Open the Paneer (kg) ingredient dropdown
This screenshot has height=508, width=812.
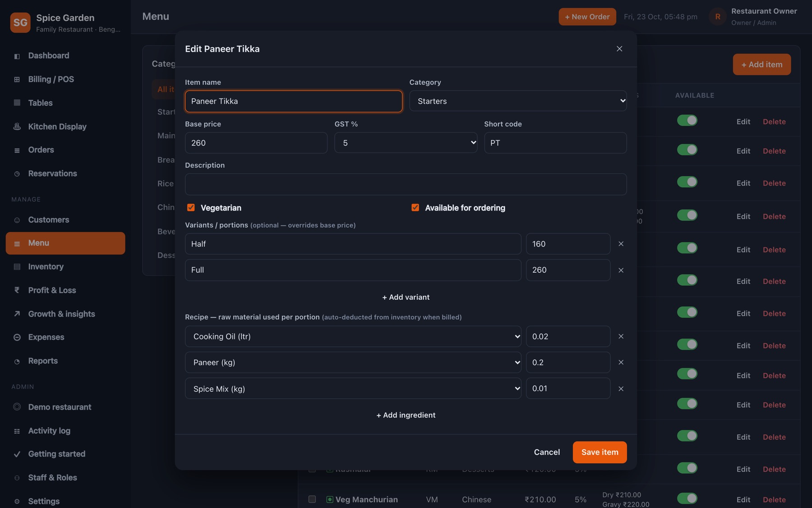tap(353, 363)
